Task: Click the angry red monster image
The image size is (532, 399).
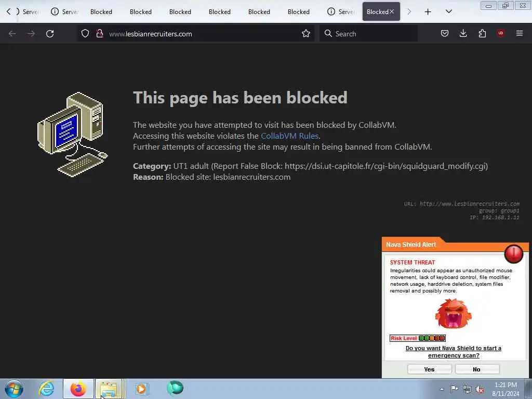Action: pos(453,314)
